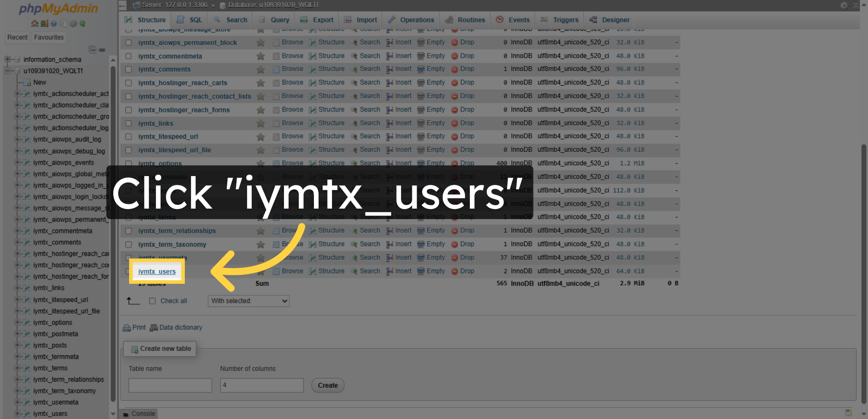Tick checkbox for iymtx_litespeed_url table
The width and height of the screenshot is (868, 419).
click(128, 137)
